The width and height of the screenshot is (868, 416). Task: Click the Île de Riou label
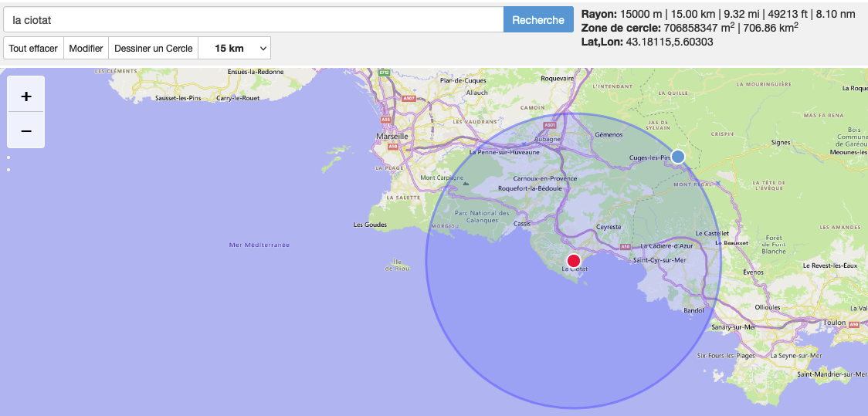(397, 265)
